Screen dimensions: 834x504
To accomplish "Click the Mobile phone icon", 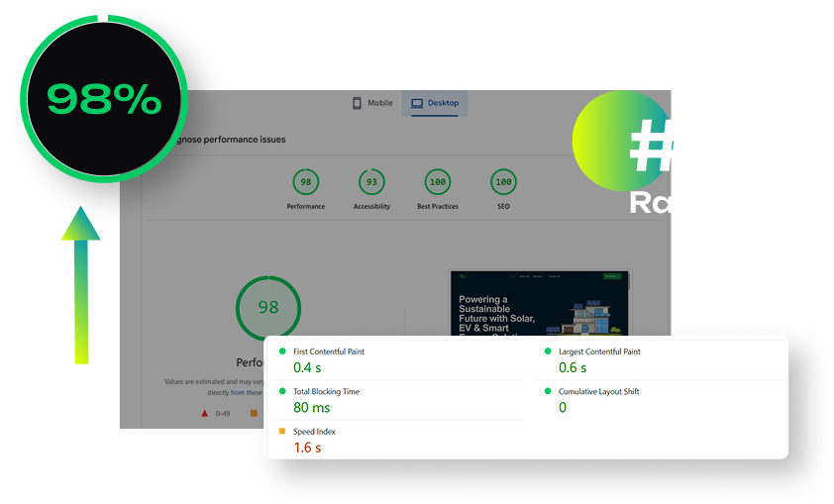I will point(358,103).
